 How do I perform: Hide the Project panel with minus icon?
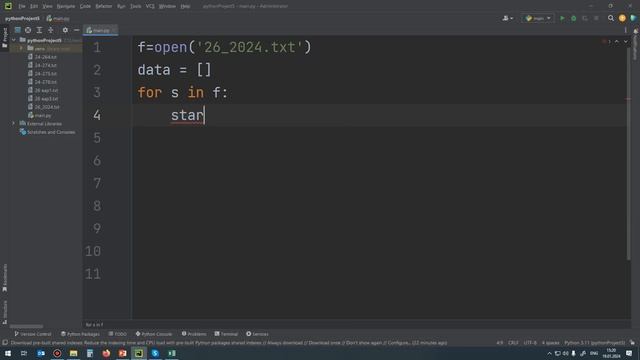(x=76, y=30)
